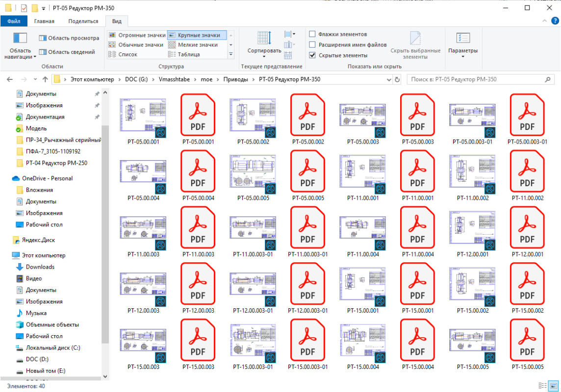This screenshot has height=392, width=561.
Task: Open Options (Параметры) button
Action: (462, 46)
